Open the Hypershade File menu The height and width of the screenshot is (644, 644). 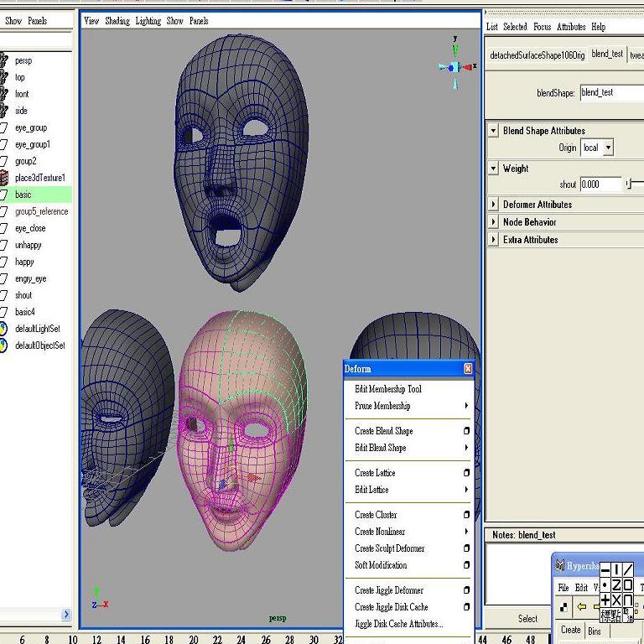point(563,588)
